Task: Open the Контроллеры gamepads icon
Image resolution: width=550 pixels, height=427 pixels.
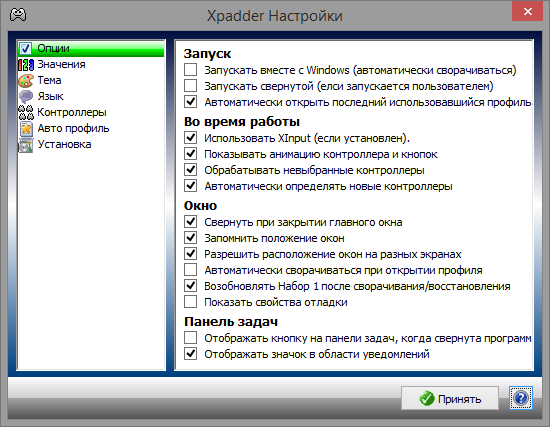Action: (x=26, y=112)
